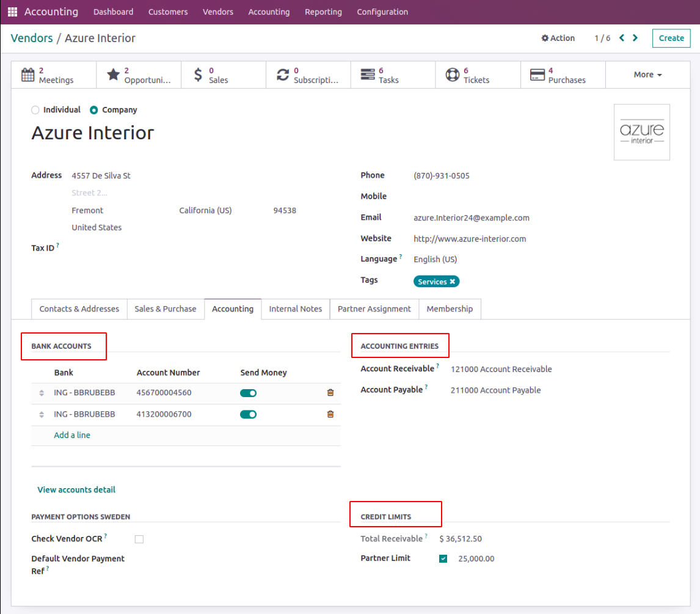Reorder handle for account 413200006700
Viewport: 700px width, 614px height.
tap(42, 414)
